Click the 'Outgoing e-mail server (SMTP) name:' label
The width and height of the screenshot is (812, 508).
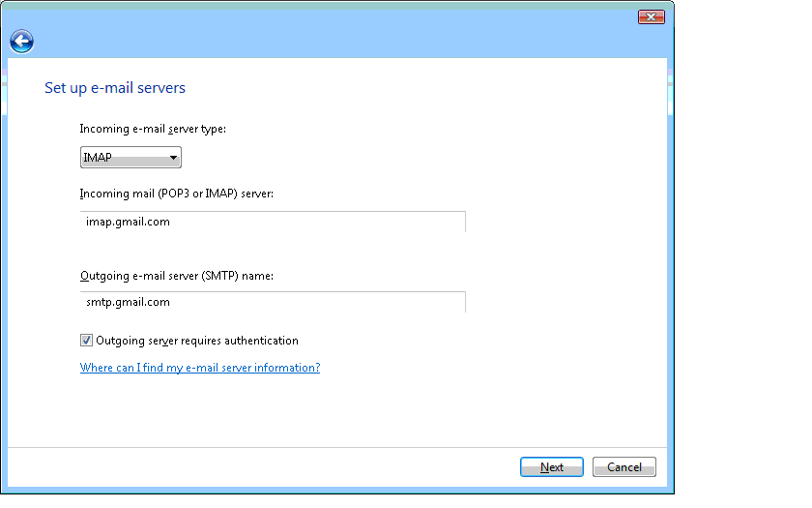click(177, 276)
